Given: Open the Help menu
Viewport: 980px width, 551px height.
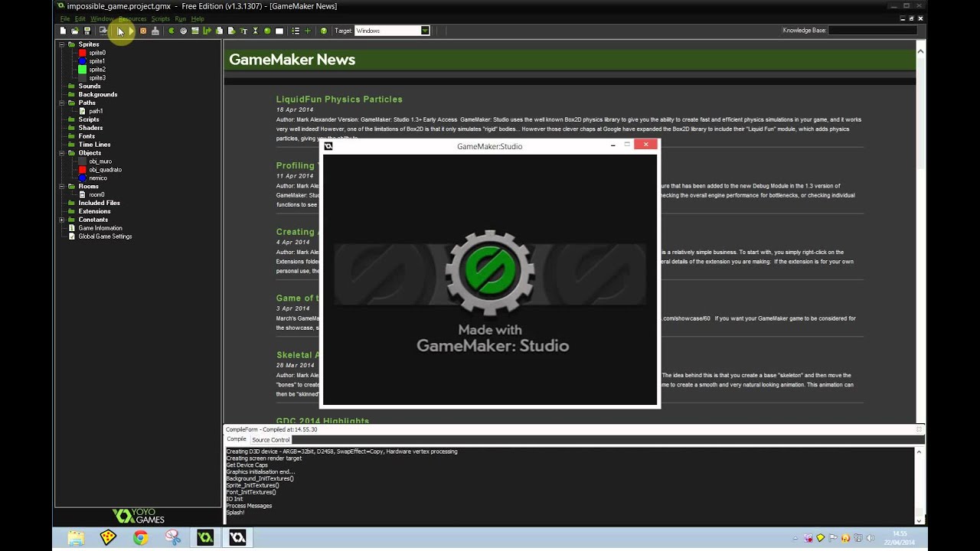Looking at the screenshot, I should coord(198,18).
